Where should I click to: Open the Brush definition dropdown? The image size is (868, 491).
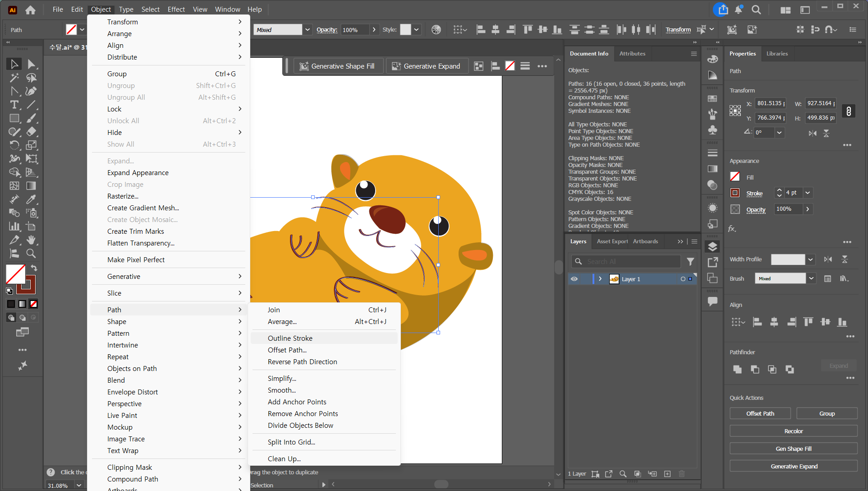click(811, 278)
